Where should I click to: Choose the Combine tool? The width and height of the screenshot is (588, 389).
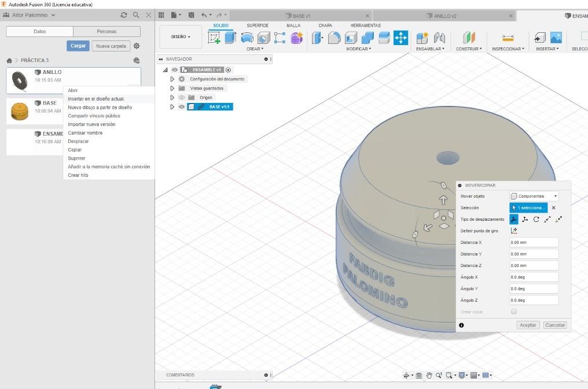367,38
